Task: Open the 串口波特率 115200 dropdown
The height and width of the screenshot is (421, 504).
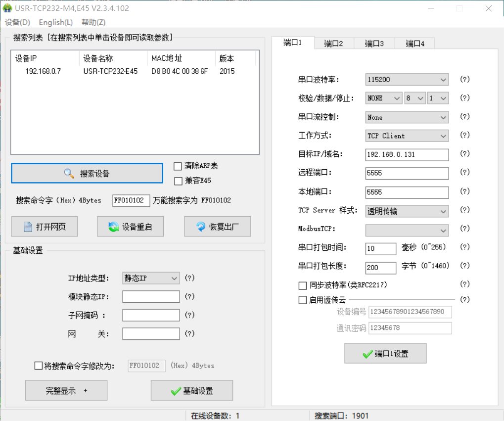Action: (x=407, y=80)
